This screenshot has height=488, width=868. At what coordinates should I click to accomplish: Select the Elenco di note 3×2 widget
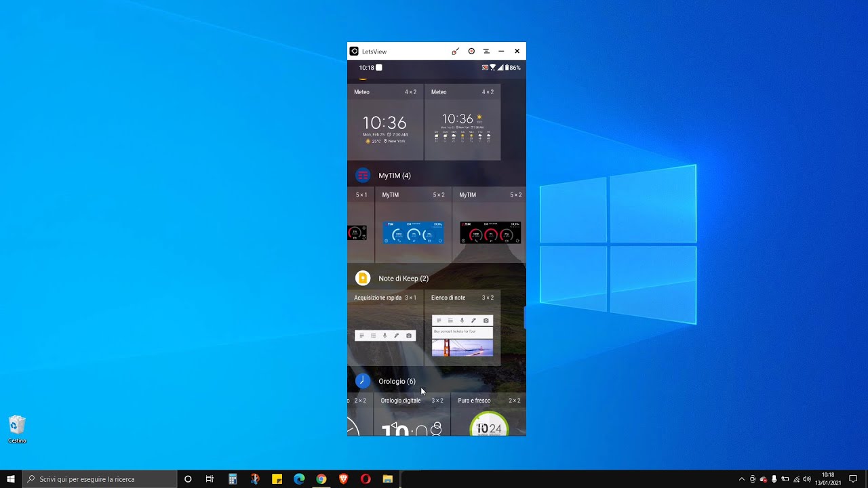pos(462,328)
